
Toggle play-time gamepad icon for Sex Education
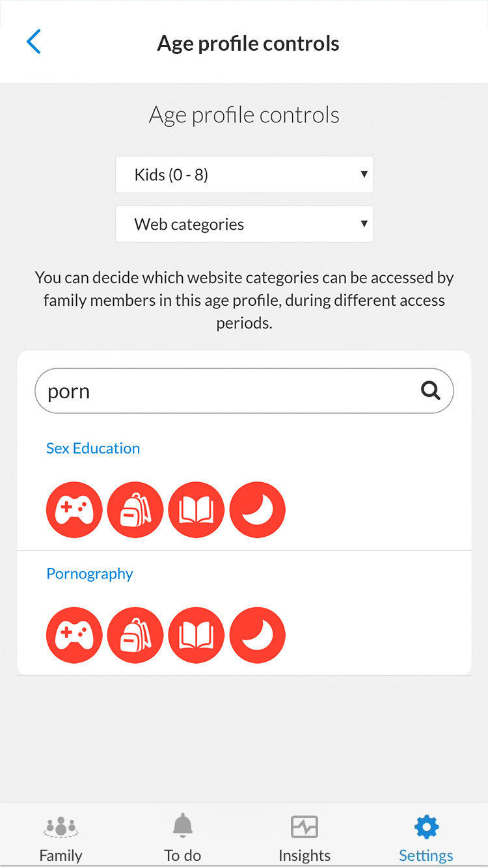(74, 510)
